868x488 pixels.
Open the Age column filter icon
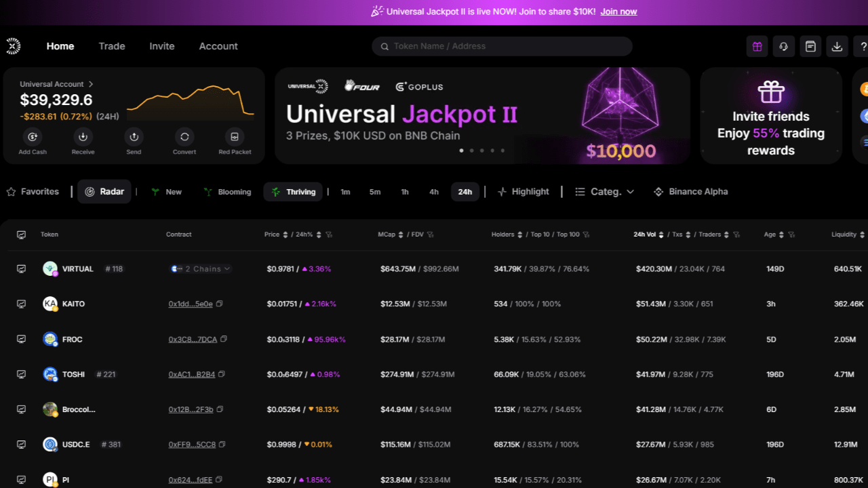tap(791, 235)
